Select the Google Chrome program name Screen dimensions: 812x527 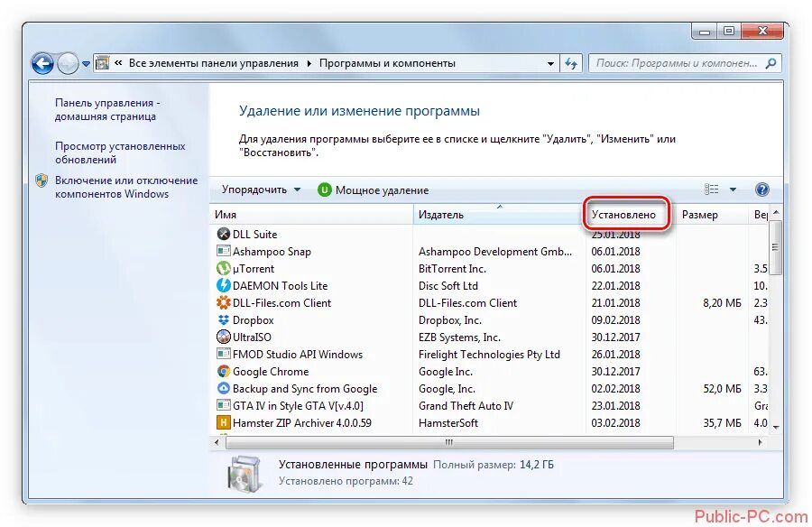pyautogui.click(x=271, y=372)
